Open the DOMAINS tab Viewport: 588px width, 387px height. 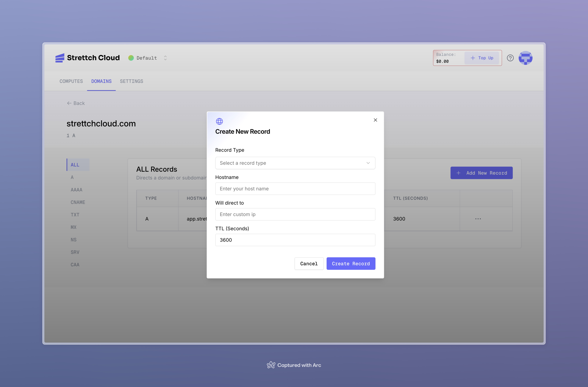[x=101, y=81]
